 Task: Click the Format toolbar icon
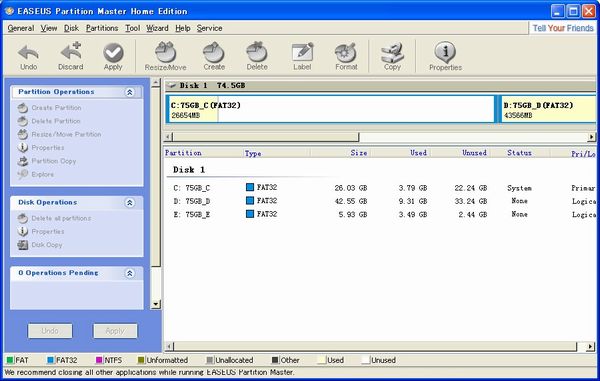click(x=346, y=57)
